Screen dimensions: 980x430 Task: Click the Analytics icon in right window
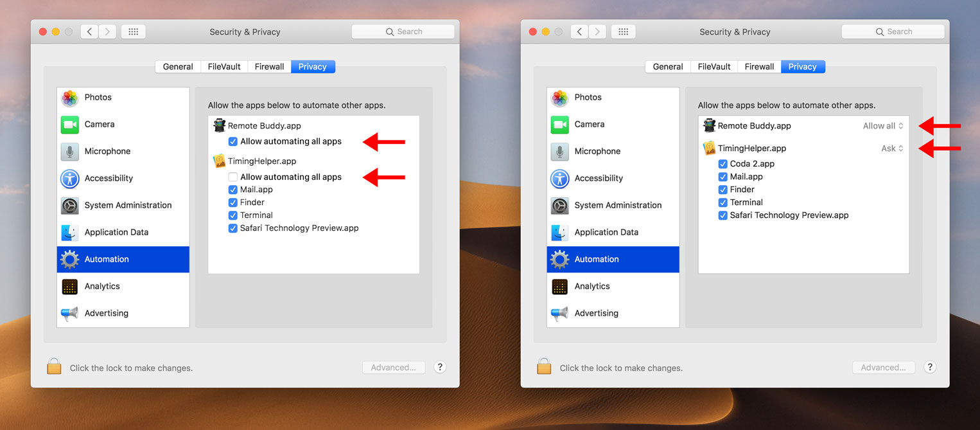[x=560, y=287]
